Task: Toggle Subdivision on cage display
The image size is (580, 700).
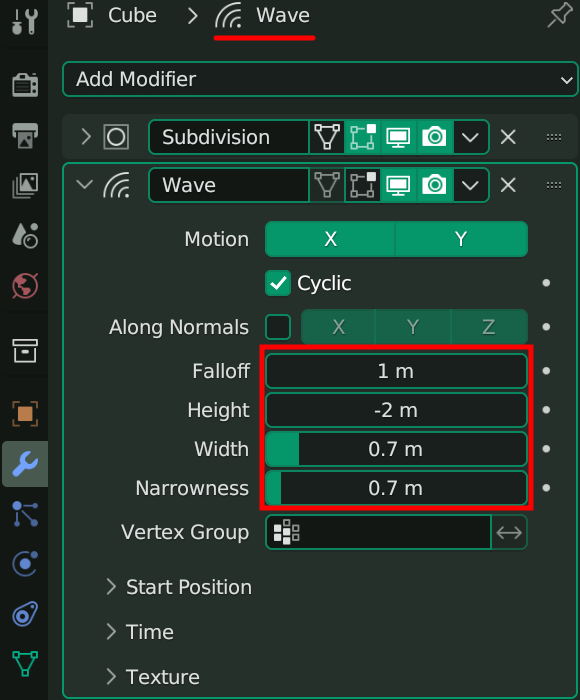Action: coord(327,137)
